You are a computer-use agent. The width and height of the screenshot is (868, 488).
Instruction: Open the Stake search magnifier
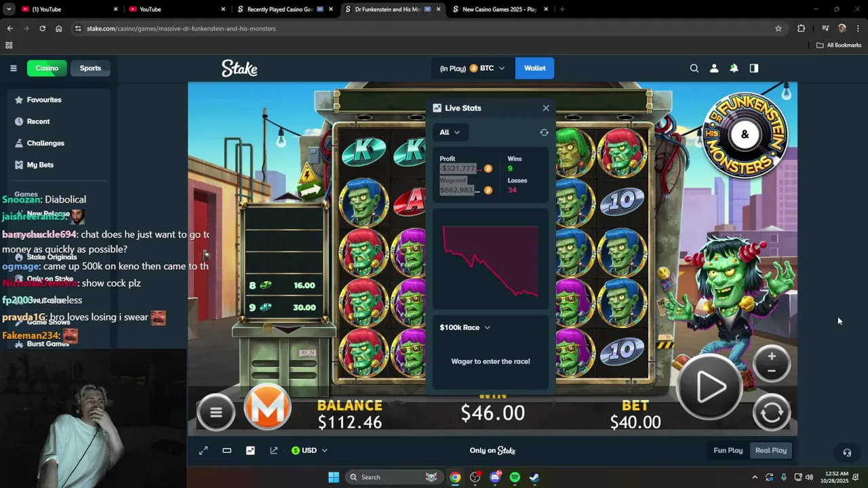(694, 68)
